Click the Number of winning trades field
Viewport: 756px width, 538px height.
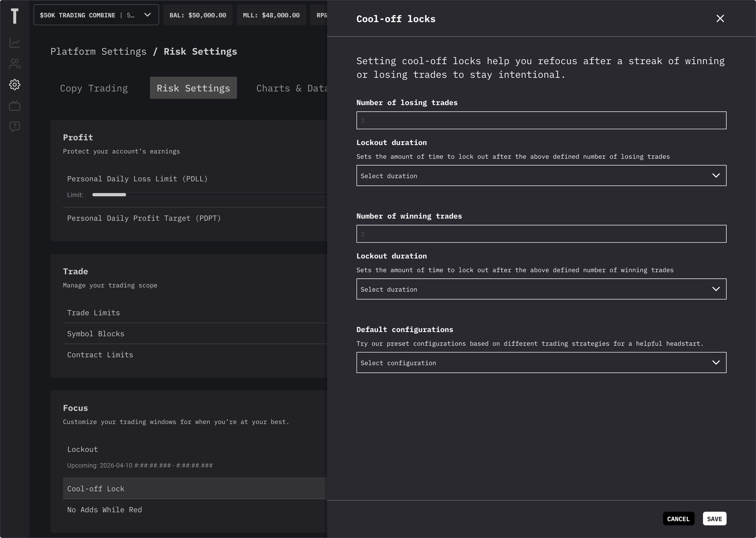541,234
